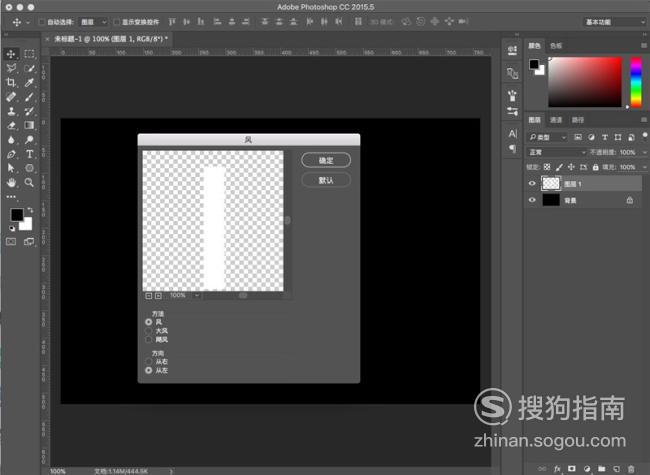Select the Eyedropper tool
The image size is (650, 475).
pyautogui.click(x=29, y=82)
